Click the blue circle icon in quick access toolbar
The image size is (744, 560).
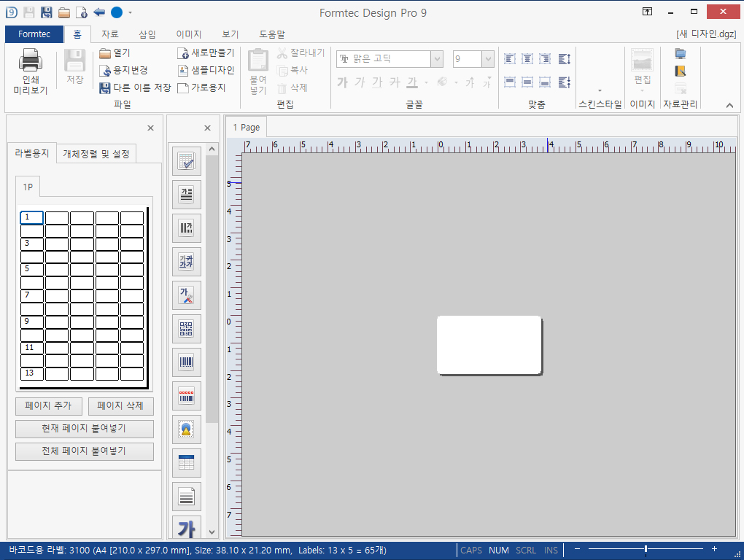pyautogui.click(x=117, y=12)
